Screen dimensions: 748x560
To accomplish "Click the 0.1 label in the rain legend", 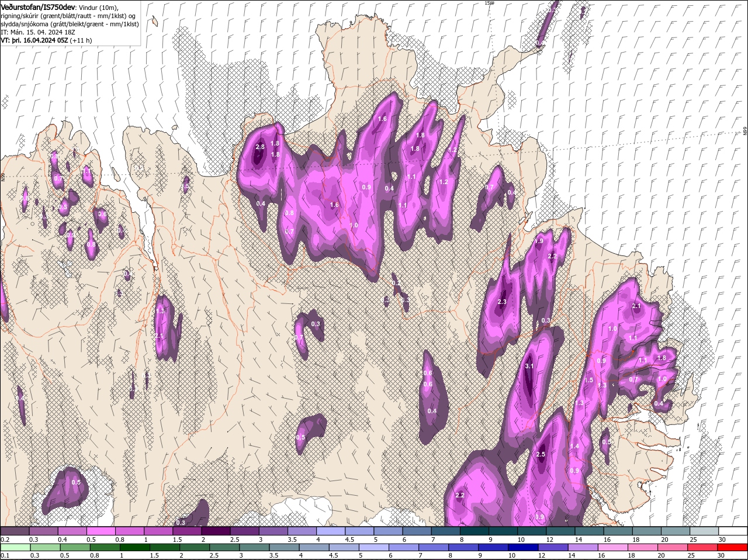I will (5, 555).
